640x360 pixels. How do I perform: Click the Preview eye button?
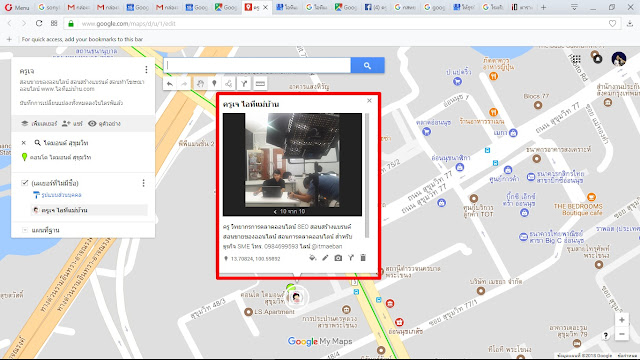[x=104, y=123]
